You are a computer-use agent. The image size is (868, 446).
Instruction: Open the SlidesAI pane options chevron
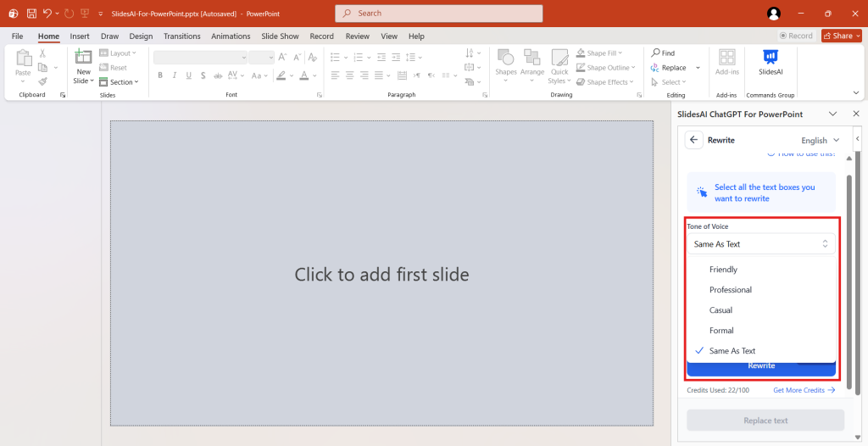tap(832, 114)
